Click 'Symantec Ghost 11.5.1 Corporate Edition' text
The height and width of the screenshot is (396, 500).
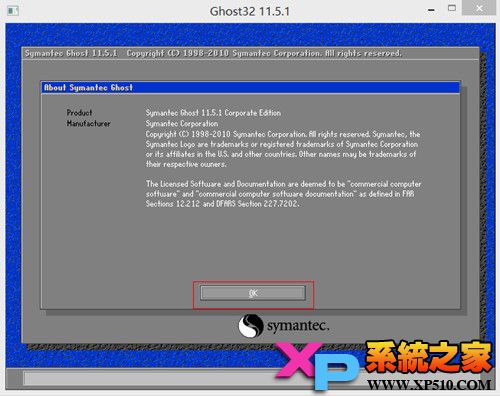click(213, 113)
